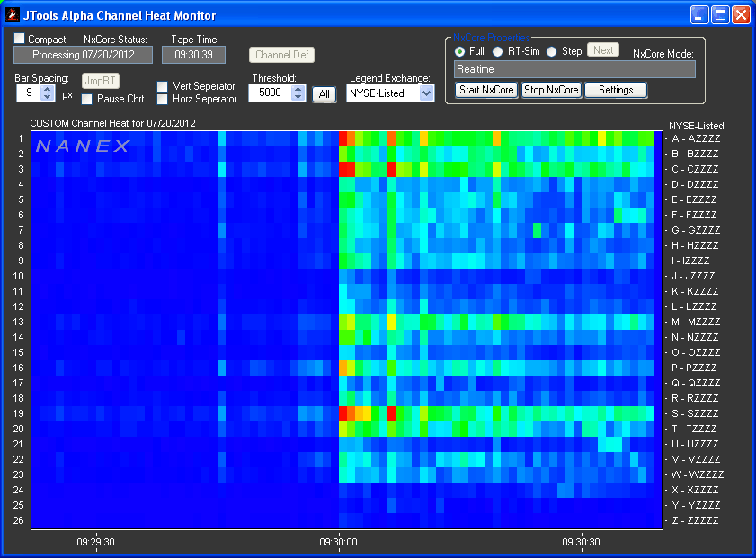Choose the Step mode radio button
756x558 pixels.
coord(552,51)
